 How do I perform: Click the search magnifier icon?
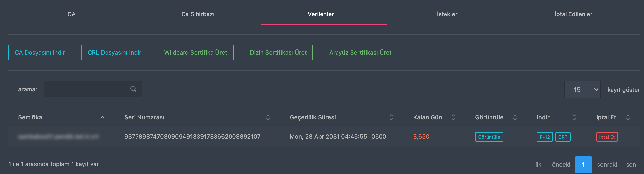(x=133, y=89)
